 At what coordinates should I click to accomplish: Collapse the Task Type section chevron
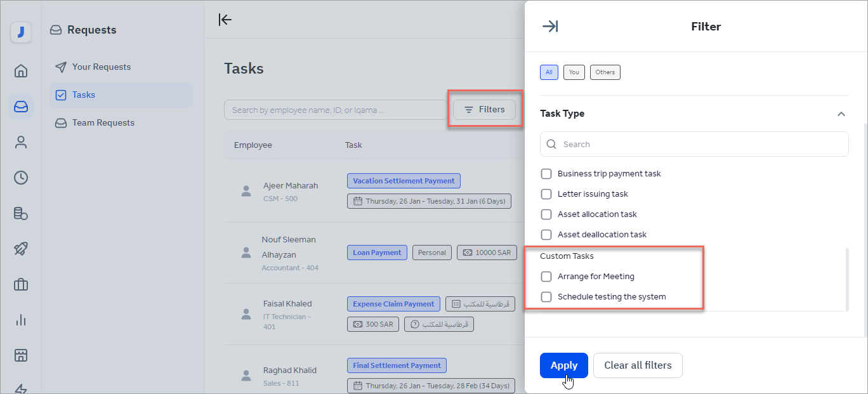841,114
